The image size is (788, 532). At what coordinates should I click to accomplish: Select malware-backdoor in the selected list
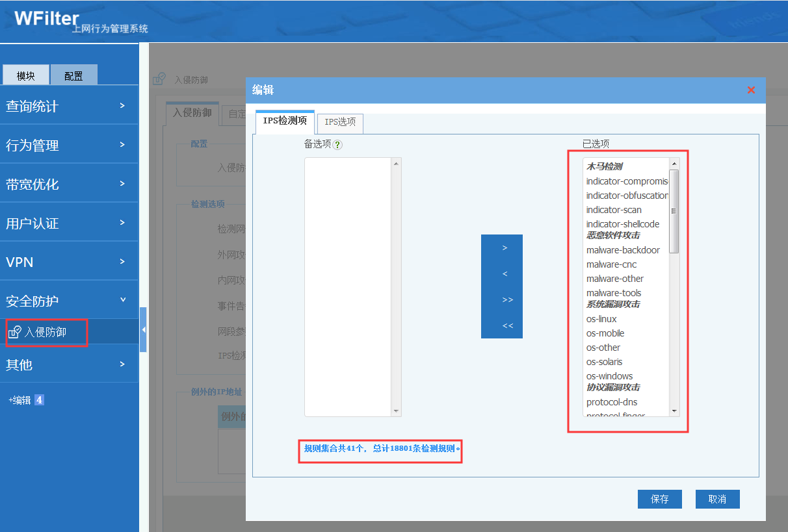point(623,250)
